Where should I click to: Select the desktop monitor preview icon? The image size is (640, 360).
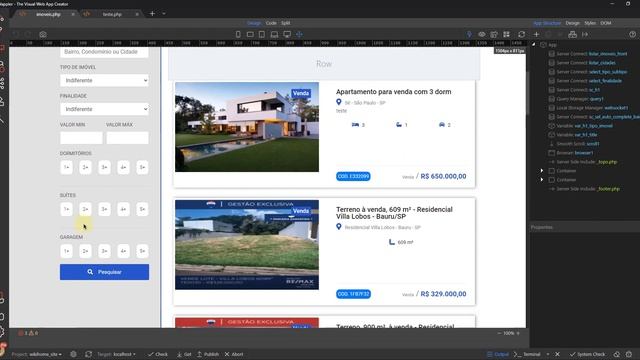tap(287, 35)
